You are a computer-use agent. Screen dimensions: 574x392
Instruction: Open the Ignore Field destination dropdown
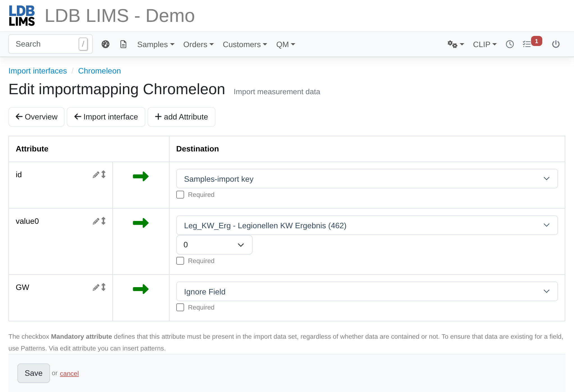click(367, 291)
